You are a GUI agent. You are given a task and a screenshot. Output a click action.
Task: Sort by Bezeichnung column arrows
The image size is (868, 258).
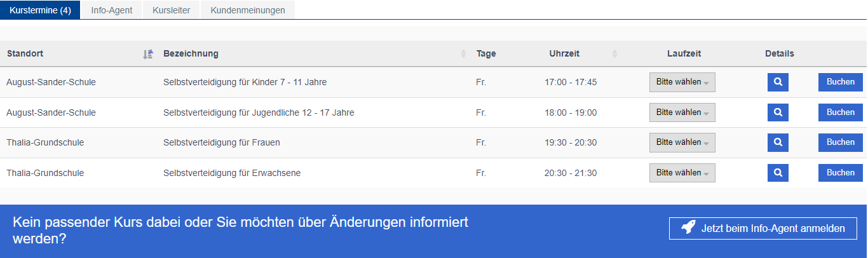coord(463,54)
